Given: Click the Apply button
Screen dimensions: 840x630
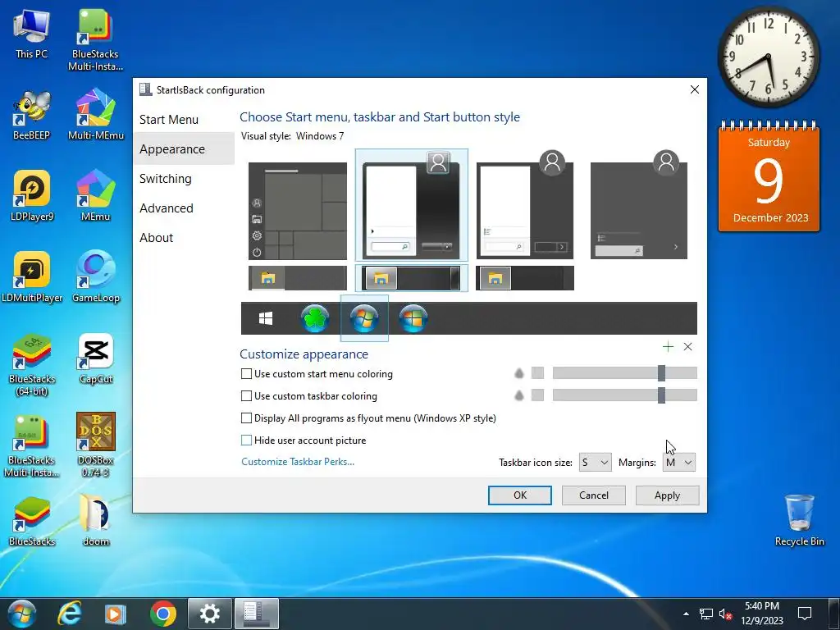Looking at the screenshot, I should click(x=667, y=495).
